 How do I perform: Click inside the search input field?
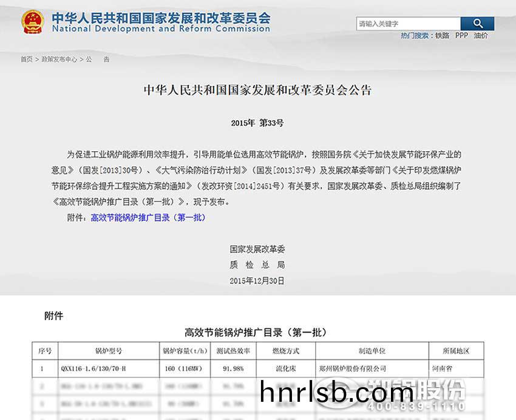point(407,22)
